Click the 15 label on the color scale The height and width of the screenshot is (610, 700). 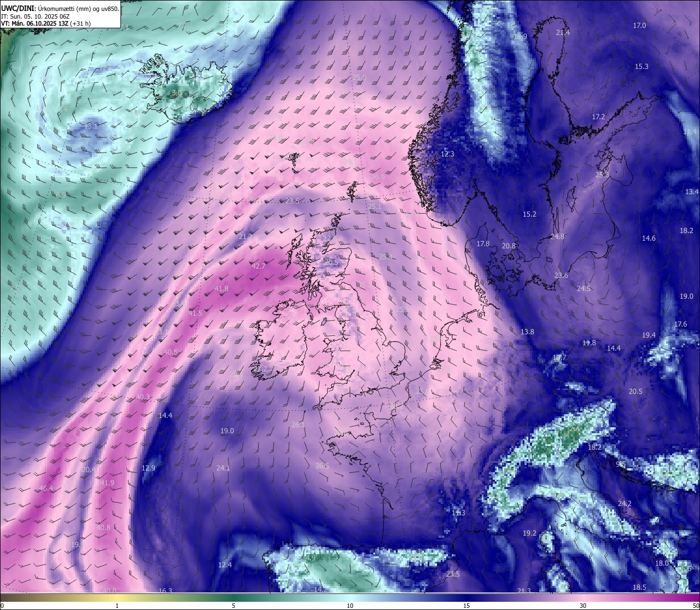tap(466, 606)
